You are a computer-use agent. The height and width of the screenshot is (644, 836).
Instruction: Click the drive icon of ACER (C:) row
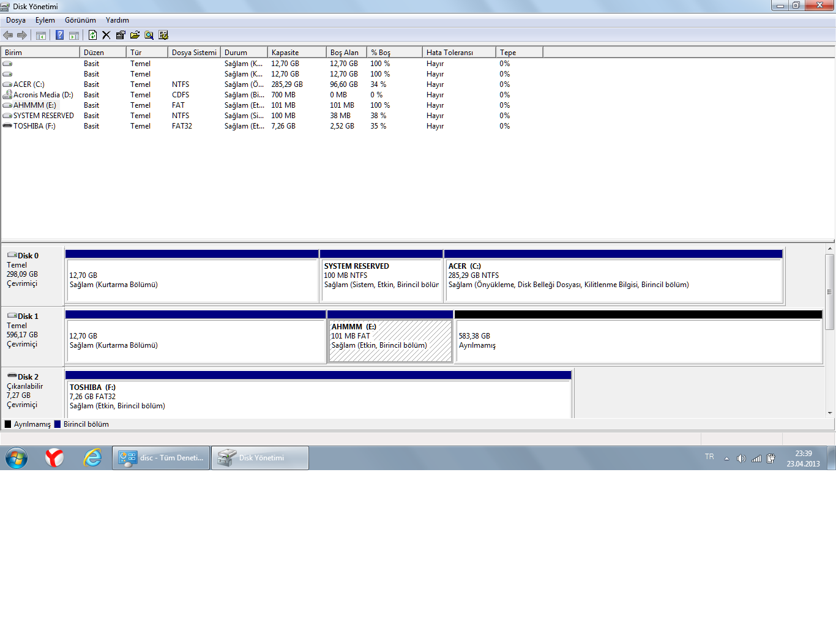click(7, 84)
